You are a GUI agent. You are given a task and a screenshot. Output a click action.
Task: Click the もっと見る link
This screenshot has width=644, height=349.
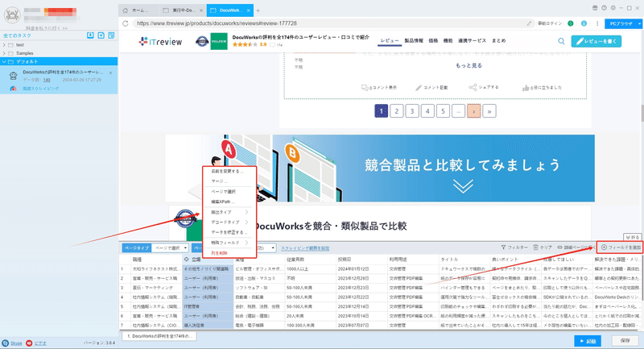469,65
